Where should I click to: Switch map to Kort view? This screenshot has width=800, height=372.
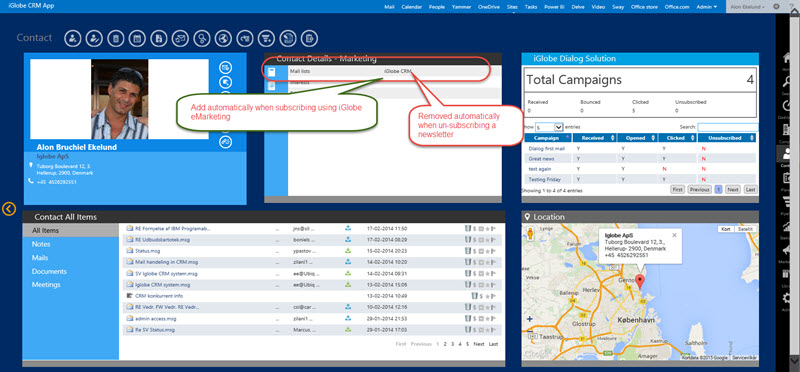point(726,229)
